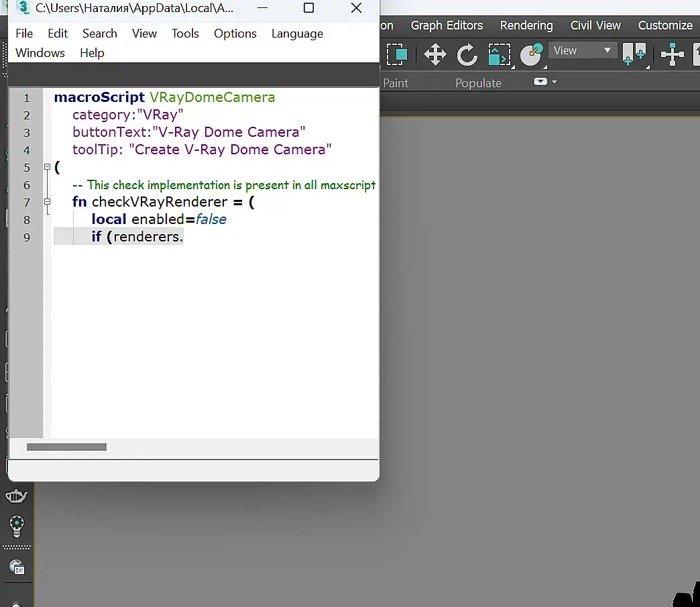Select the rectangular selection region tool
This screenshot has height=607, width=700.
(x=397, y=54)
